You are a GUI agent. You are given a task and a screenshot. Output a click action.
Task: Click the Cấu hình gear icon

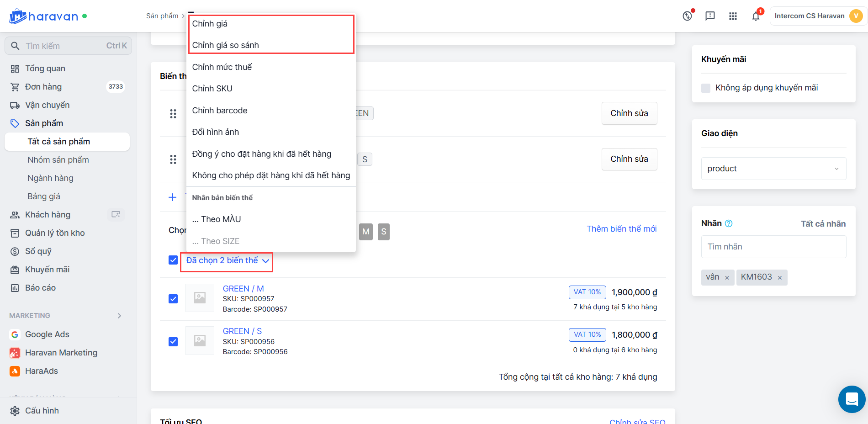tap(15, 411)
